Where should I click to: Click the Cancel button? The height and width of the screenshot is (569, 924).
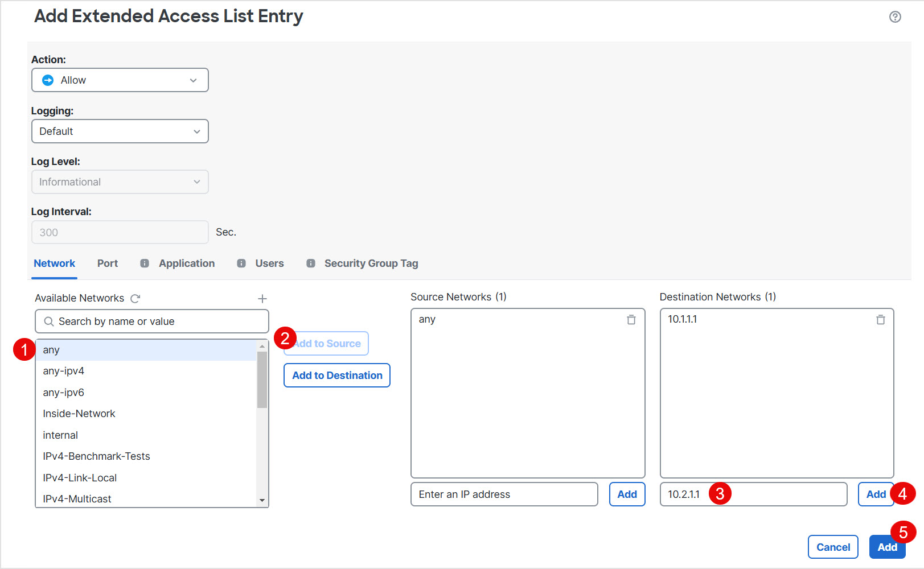click(x=833, y=547)
